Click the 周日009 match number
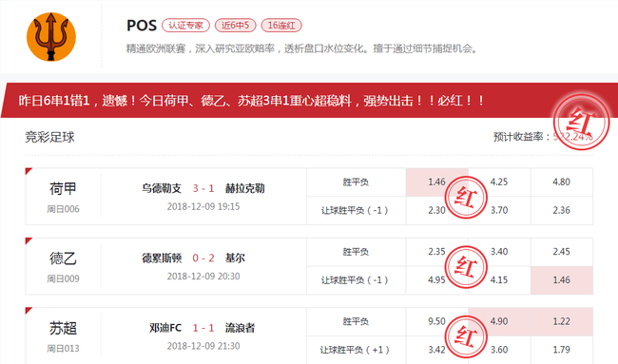 (63, 278)
